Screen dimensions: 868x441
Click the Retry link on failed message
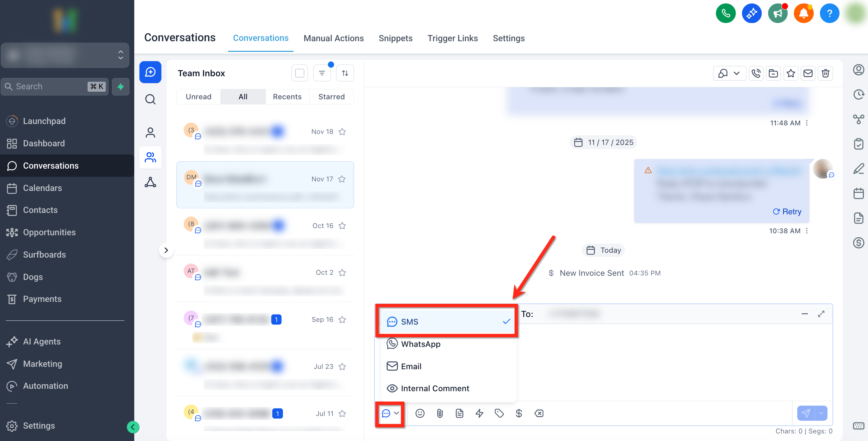pyautogui.click(x=787, y=212)
